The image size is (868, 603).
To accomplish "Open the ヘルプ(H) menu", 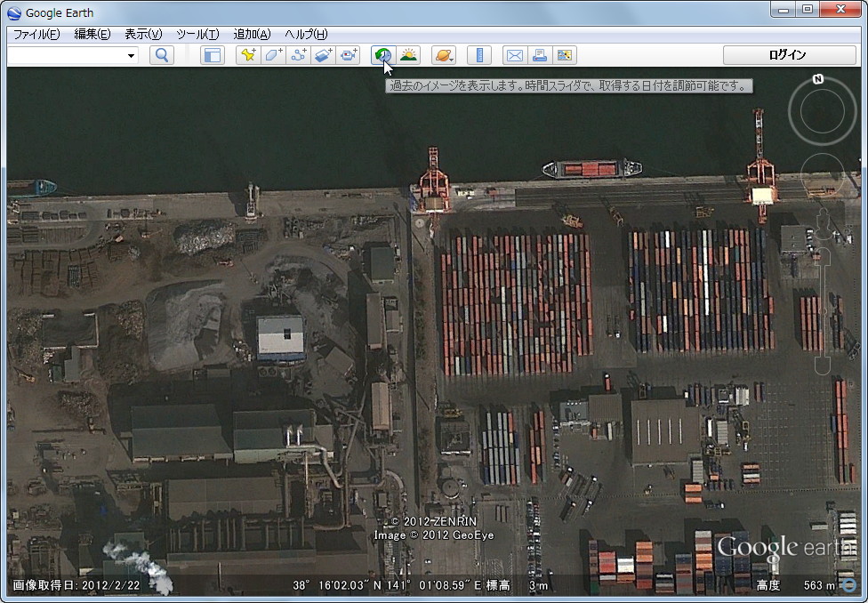I will pyautogui.click(x=306, y=35).
